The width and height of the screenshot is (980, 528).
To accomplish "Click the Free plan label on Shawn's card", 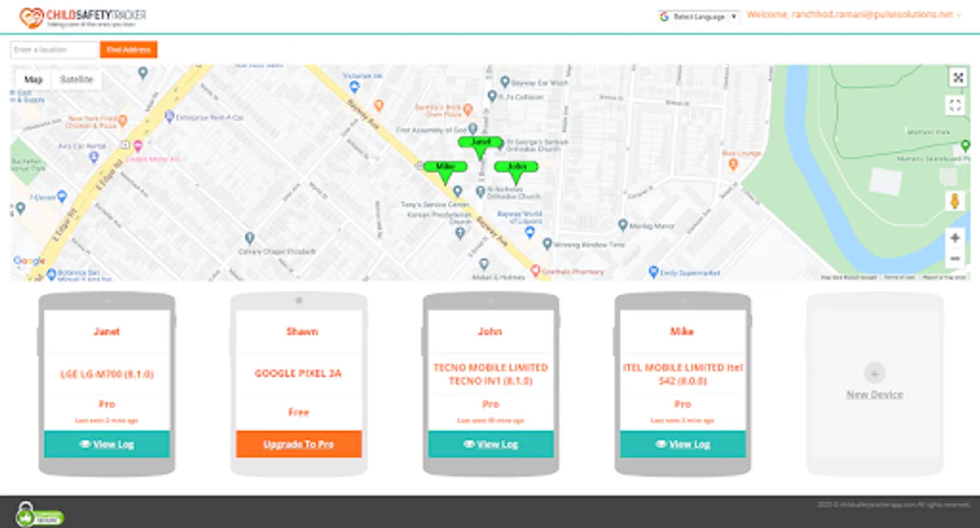I will click(298, 412).
